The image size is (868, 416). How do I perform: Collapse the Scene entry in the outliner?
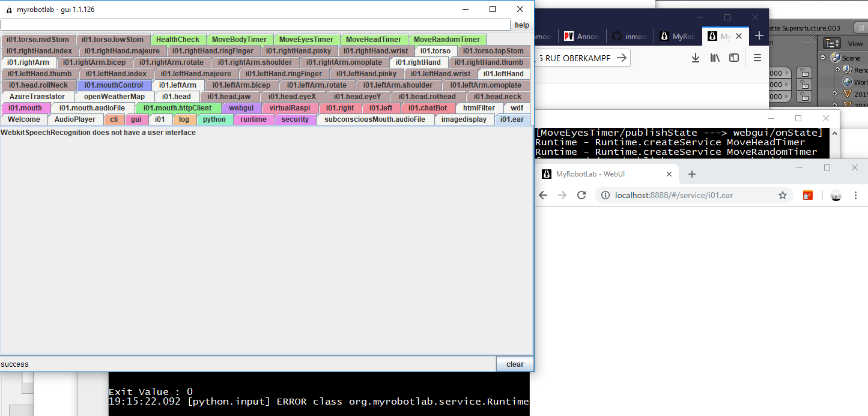tap(824, 57)
